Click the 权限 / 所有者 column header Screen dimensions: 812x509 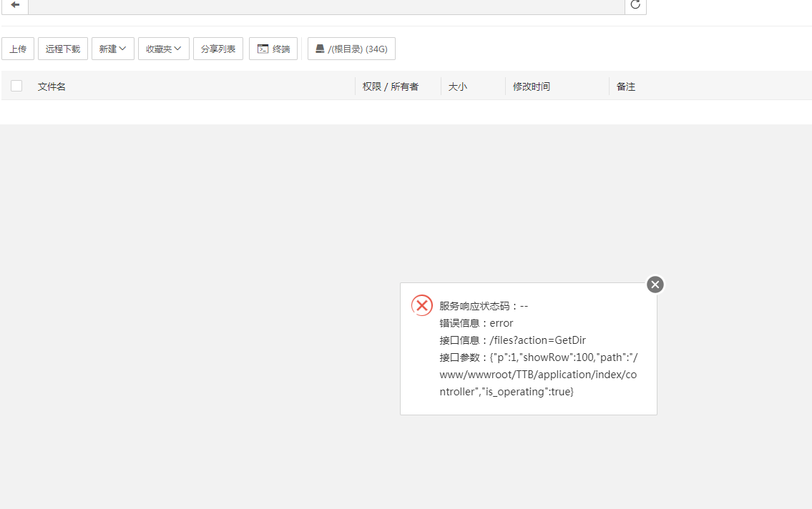click(x=391, y=87)
